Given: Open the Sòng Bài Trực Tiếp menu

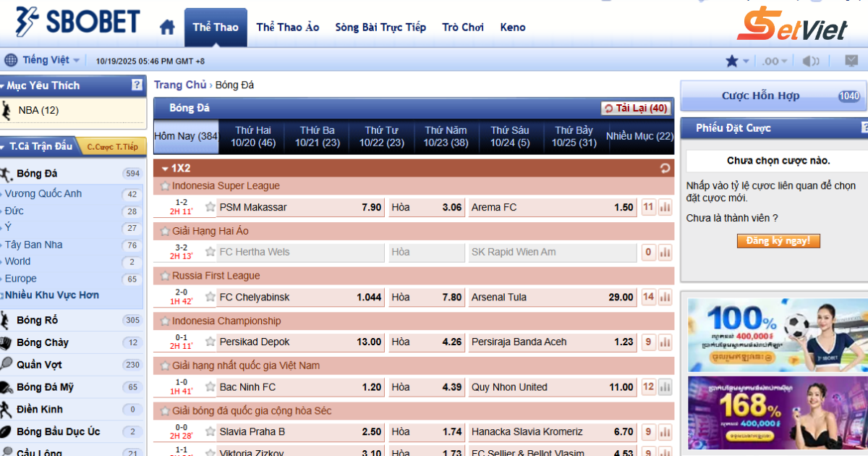Looking at the screenshot, I should (x=380, y=28).
